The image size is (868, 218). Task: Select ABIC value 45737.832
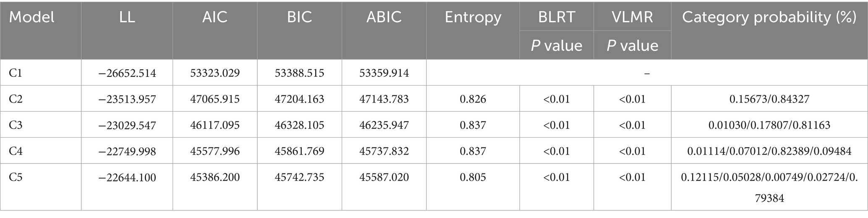[x=384, y=151]
